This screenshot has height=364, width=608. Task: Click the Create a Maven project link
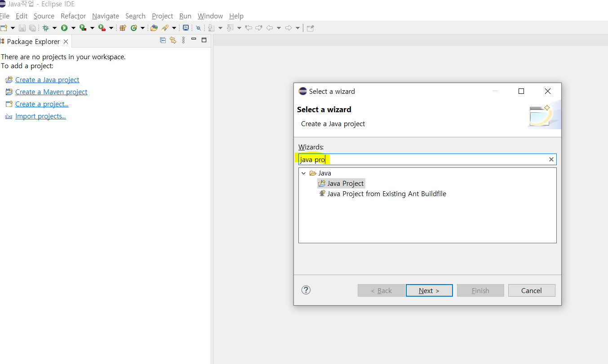(51, 92)
